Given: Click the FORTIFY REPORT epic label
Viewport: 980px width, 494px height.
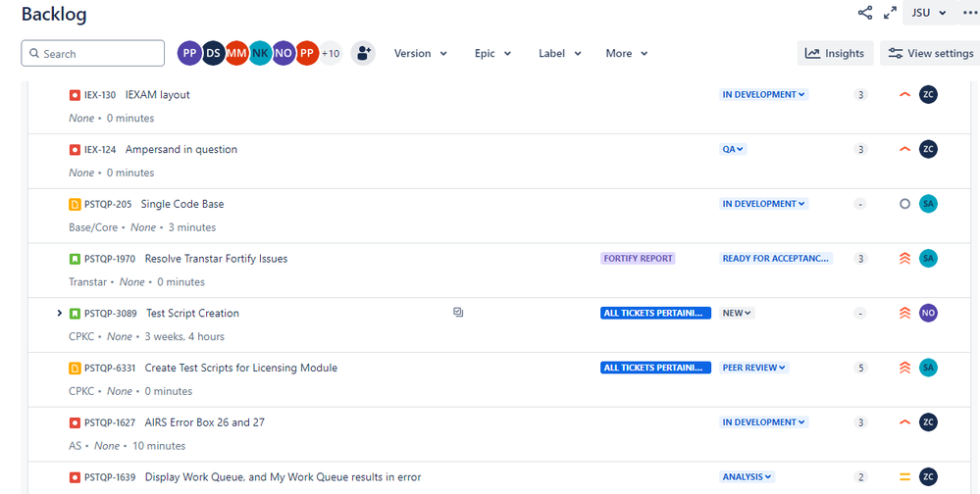Looking at the screenshot, I should (638, 259).
